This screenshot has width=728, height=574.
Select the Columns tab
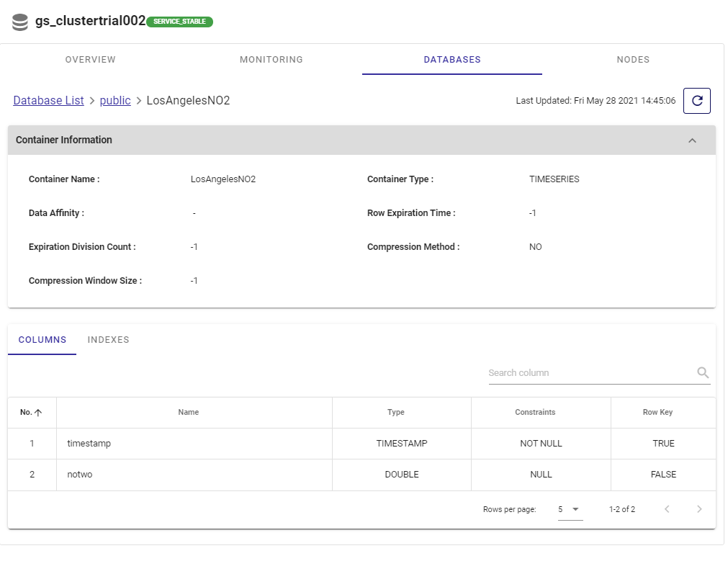click(x=42, y=340)
